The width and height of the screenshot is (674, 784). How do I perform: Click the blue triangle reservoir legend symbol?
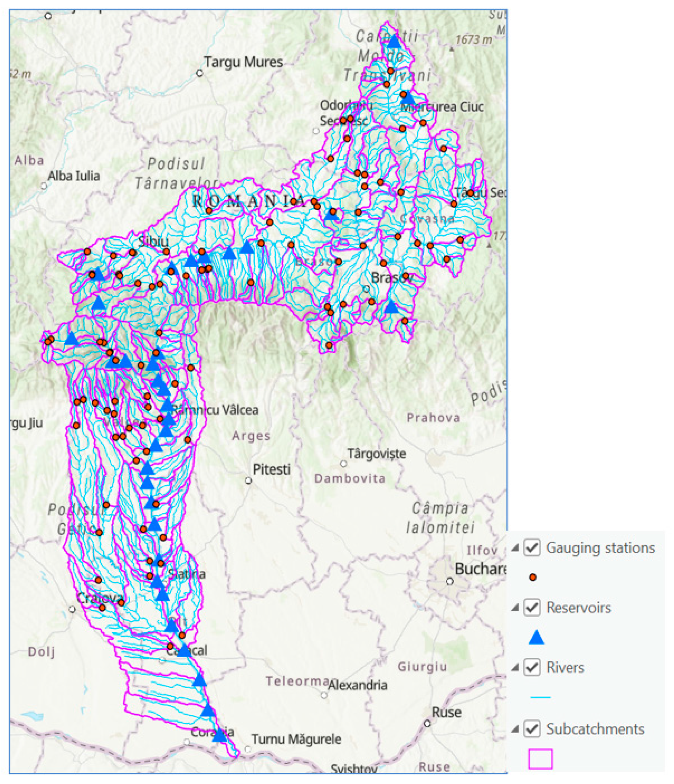(x=536, y=637)
